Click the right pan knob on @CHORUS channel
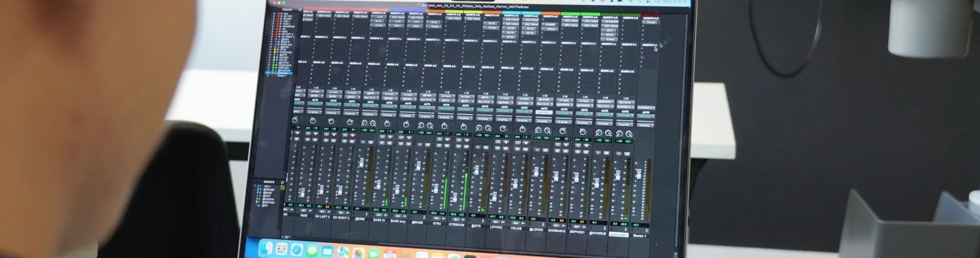This screenshot has height=258, width=980. tap(609, 133)
